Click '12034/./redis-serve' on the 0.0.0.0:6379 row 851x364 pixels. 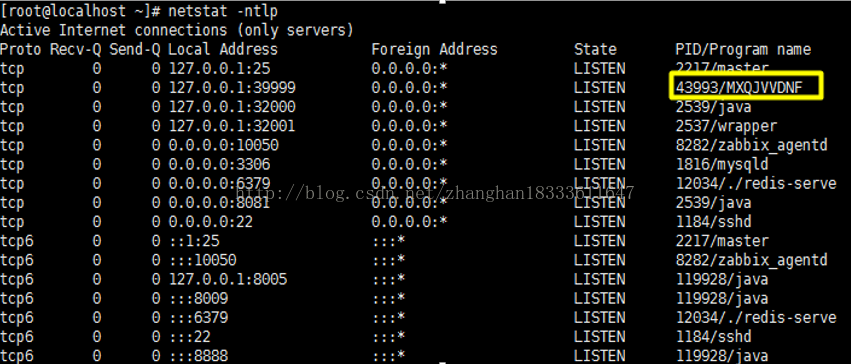pos(756,183)
